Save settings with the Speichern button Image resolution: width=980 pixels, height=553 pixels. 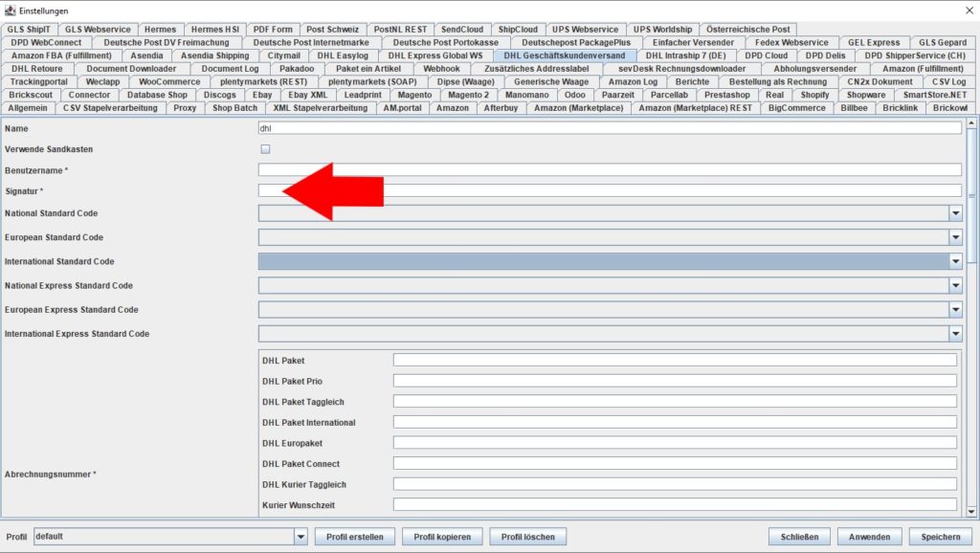(x=941, y=537)
